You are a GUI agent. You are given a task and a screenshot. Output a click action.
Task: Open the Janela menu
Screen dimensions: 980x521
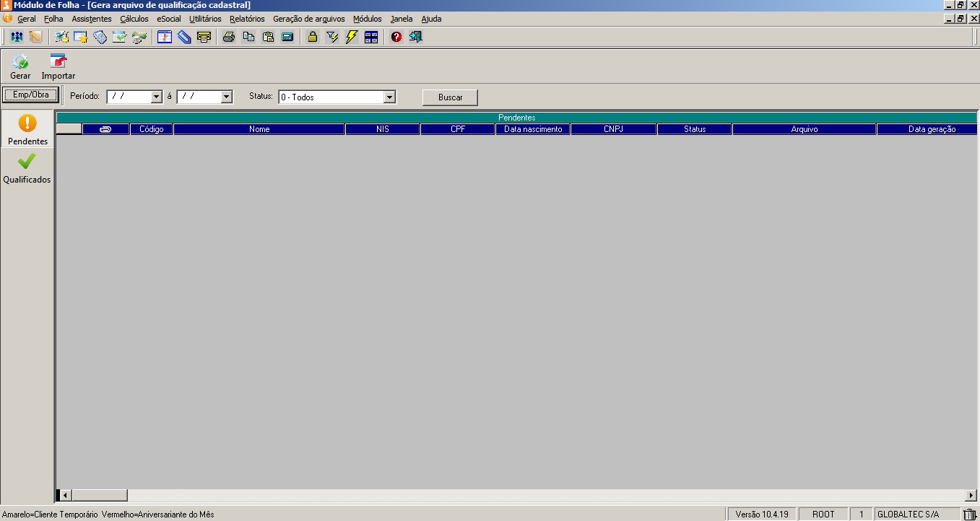pyautogui.click(x=402, y=19)
